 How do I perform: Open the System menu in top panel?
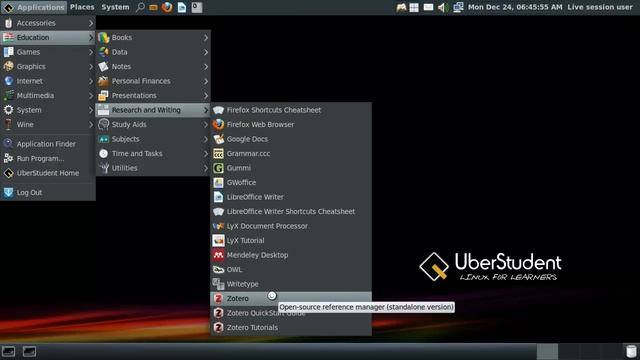[115, 7]
